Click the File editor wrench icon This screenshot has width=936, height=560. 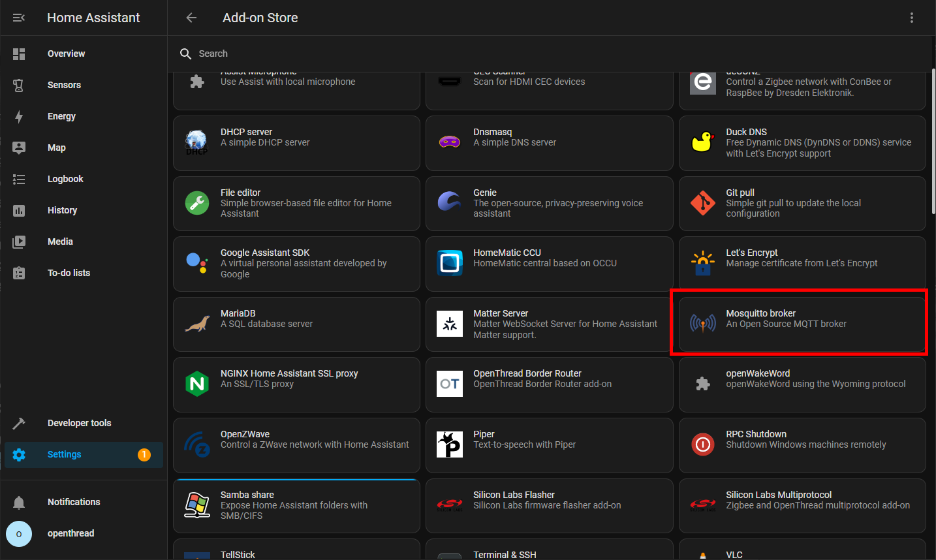coord(197,203)
